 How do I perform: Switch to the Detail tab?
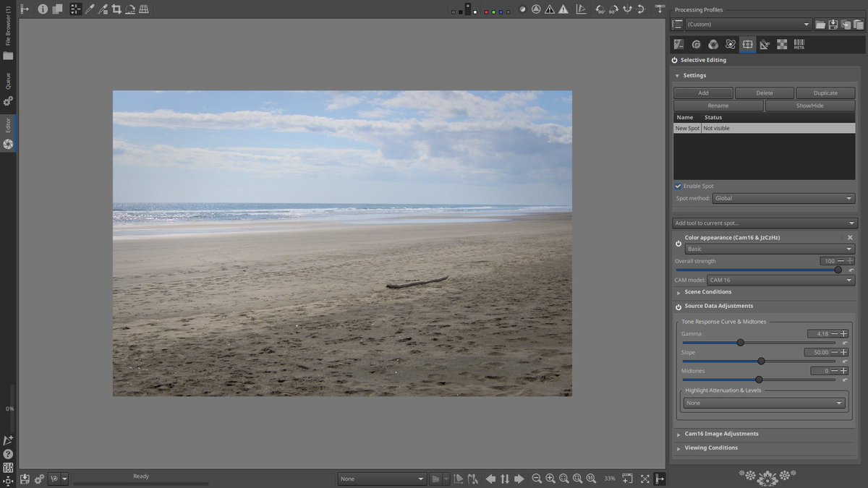(696, 44)
